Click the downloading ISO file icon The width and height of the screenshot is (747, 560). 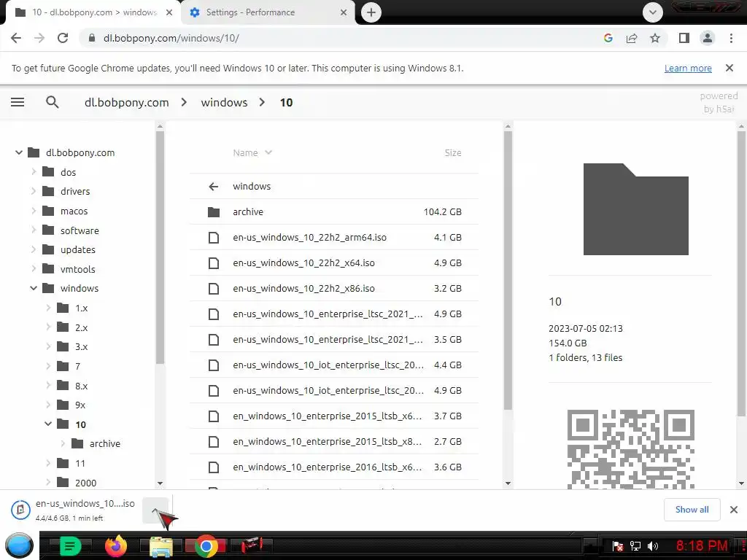[x=20, y=510]
